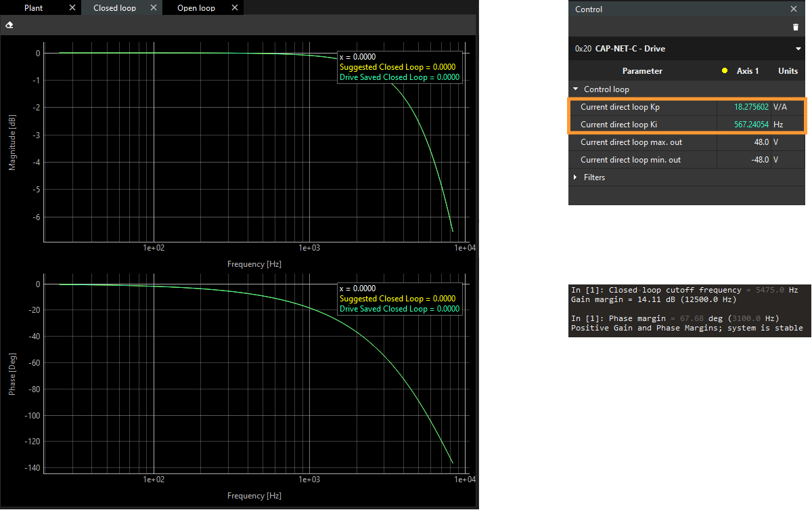The height and width of the screenshot is (510, 812).
Task: Close the Plant tab
Action: coord(72,7)
